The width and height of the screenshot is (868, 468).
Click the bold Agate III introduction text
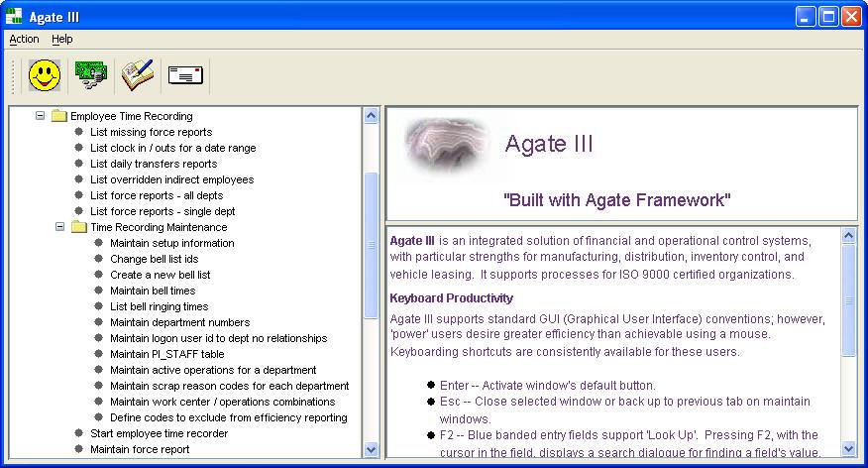click(412, 241)
